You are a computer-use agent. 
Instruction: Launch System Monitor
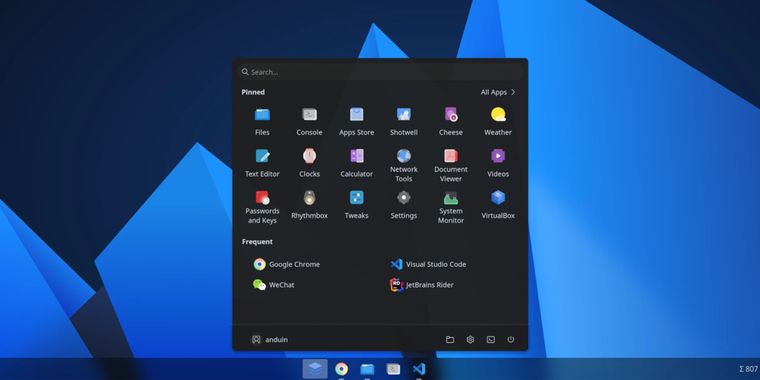451,206
